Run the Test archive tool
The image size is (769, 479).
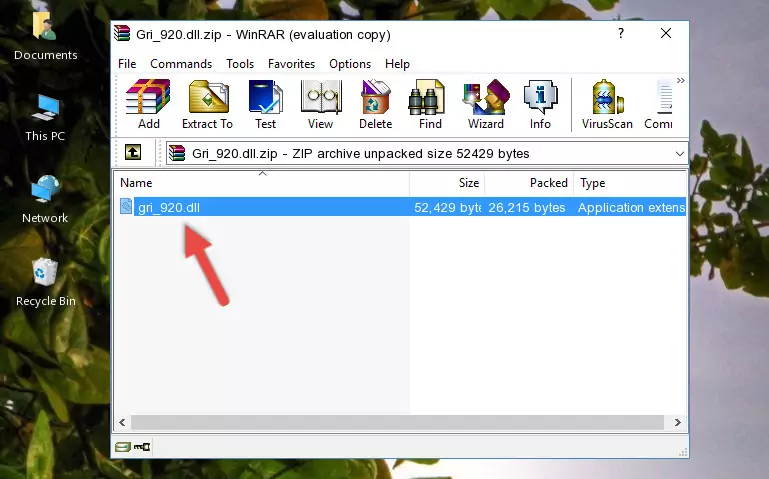(x=265, y=104)
